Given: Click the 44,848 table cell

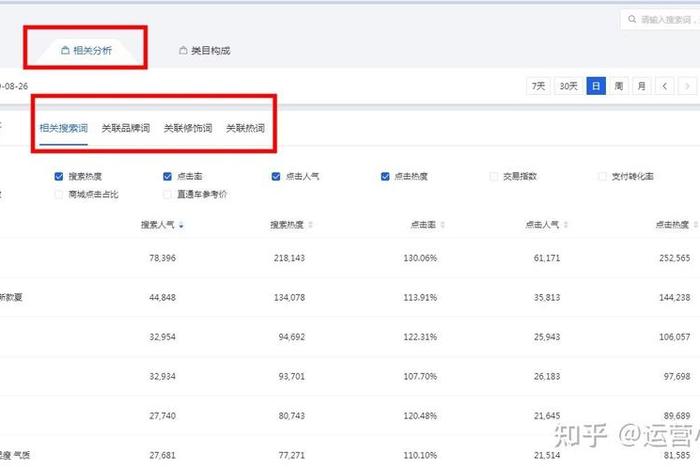Looking at the screenshot, I should 162,297.
